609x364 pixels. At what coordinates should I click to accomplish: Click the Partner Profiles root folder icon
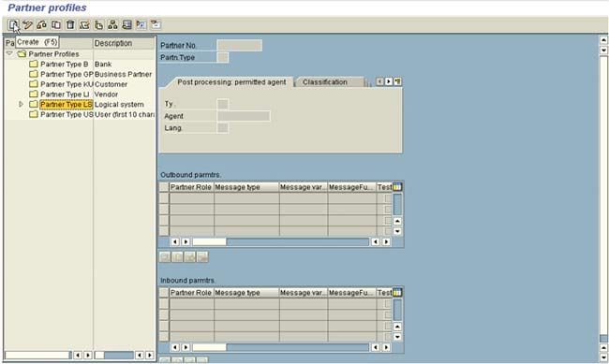(x=22, y=54)
